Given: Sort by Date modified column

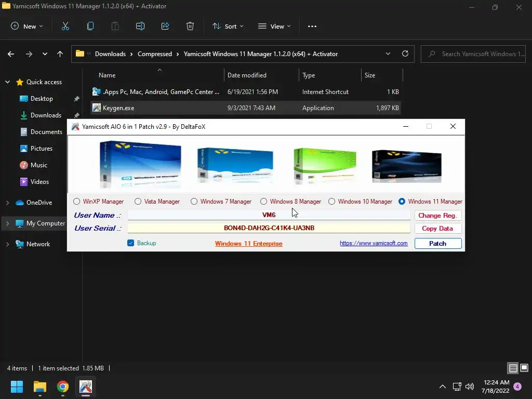Looking at the screenshot, I should click(247, 75).
